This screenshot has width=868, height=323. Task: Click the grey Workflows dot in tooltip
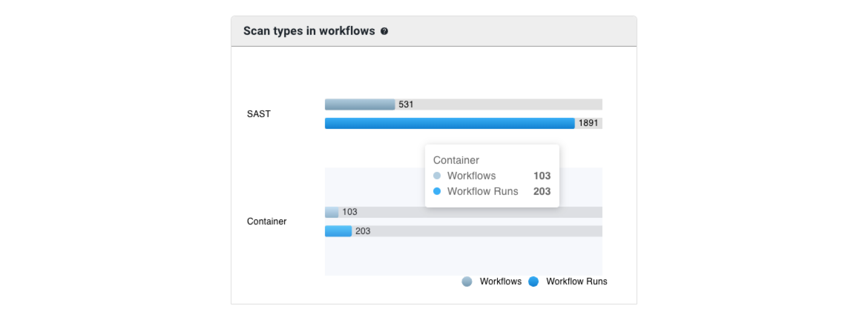point(437,176)
